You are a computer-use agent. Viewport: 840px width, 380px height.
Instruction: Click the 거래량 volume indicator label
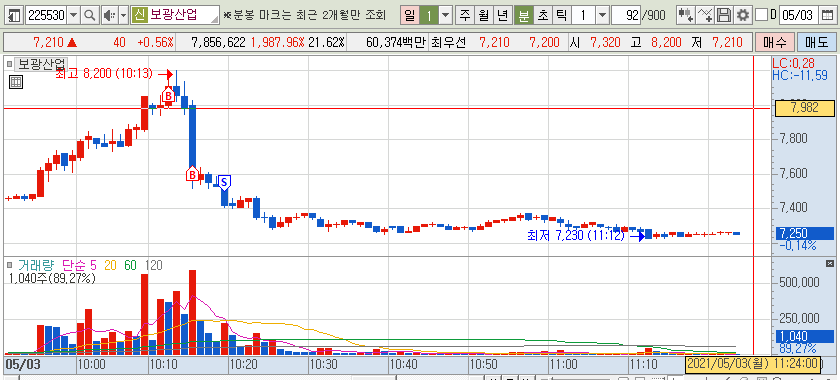(36, 265)
